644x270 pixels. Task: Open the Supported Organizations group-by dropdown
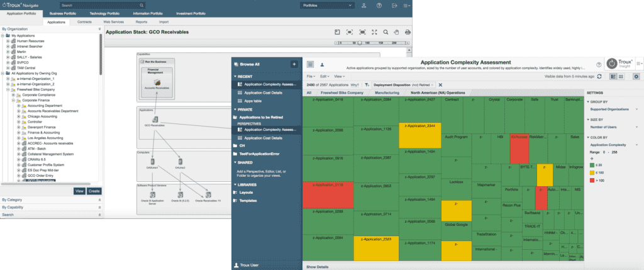coord(614,110)
